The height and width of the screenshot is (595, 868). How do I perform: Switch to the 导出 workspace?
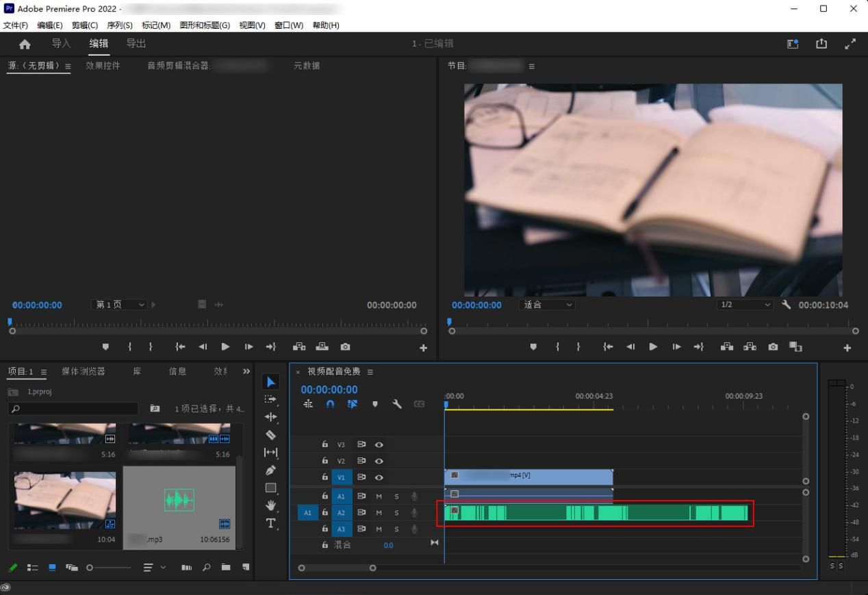(136, 44)
